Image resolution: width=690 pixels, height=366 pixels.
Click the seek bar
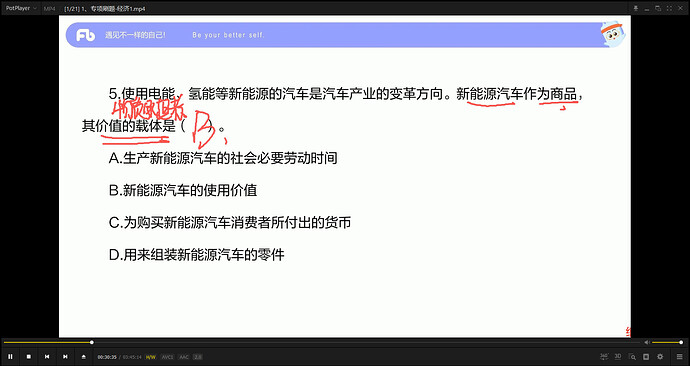pos(321,342)
